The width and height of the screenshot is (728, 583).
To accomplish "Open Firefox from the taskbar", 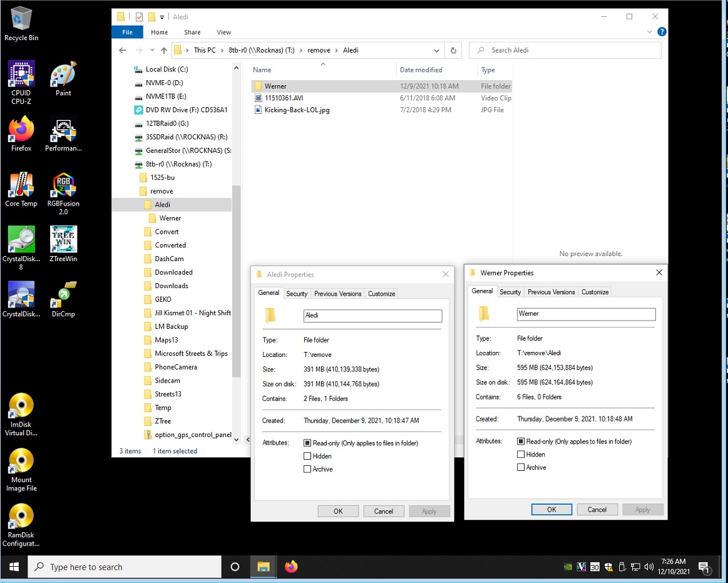I will click(x=290, y=567).
